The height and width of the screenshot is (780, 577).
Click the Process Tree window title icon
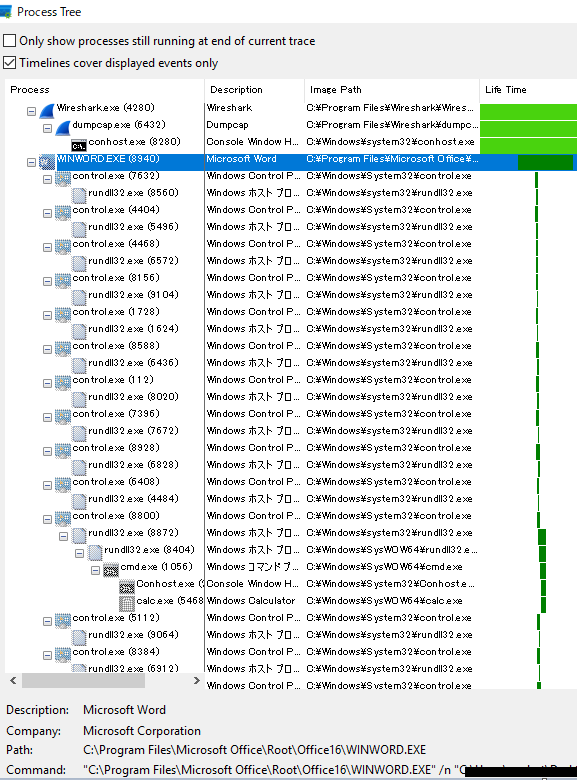pyautogui.click(x=5, y=11)
